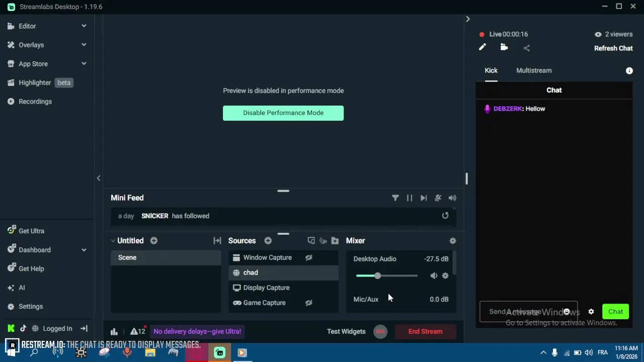Screen dimensions: 644x362
Task: Open Windows taskbar search icon
Action: (34, 352)
